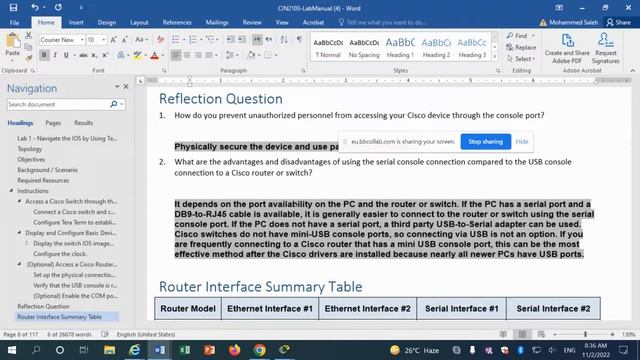The height and width of the screenshot is (360, 640).
Task: Apply red font color
Action: click(154, 55)
